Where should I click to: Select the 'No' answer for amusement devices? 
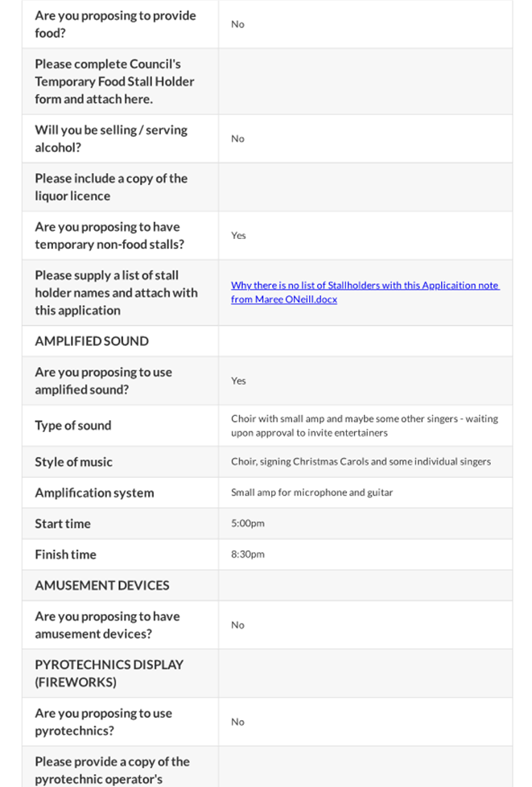(237, 625)
